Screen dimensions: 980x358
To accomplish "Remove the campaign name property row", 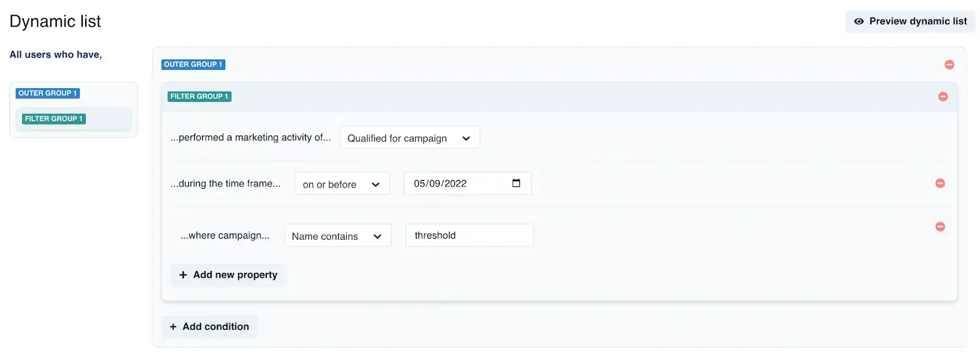I will [940, 227].
